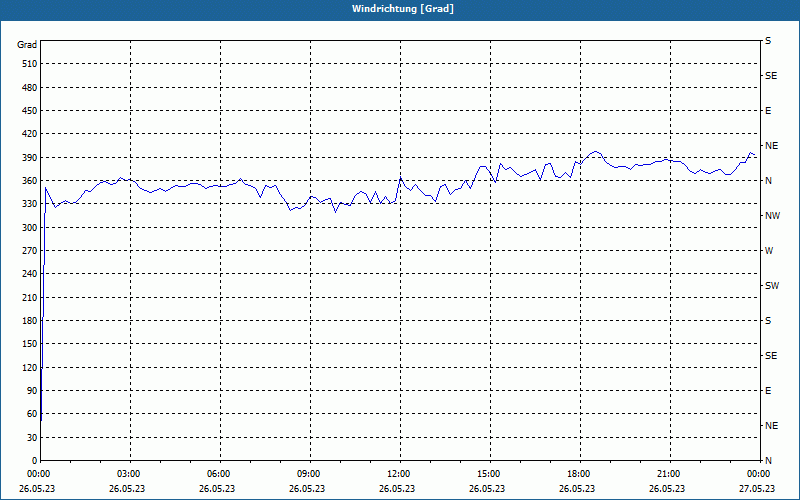Image resolution: width=800 pixels, height=500 pixels.
Task: Click the 60 degree axis label
Action: coord(32,414)
